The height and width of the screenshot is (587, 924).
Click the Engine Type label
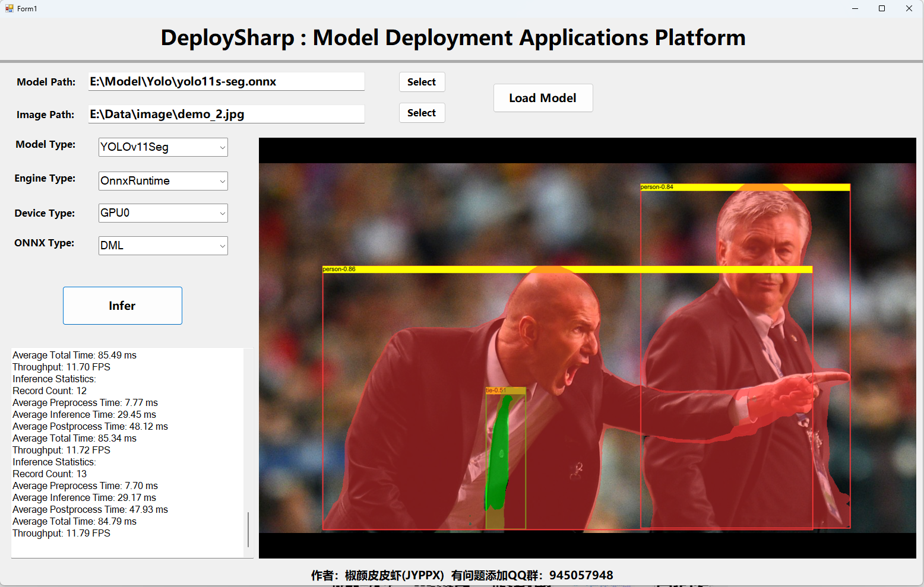(45, 178)
